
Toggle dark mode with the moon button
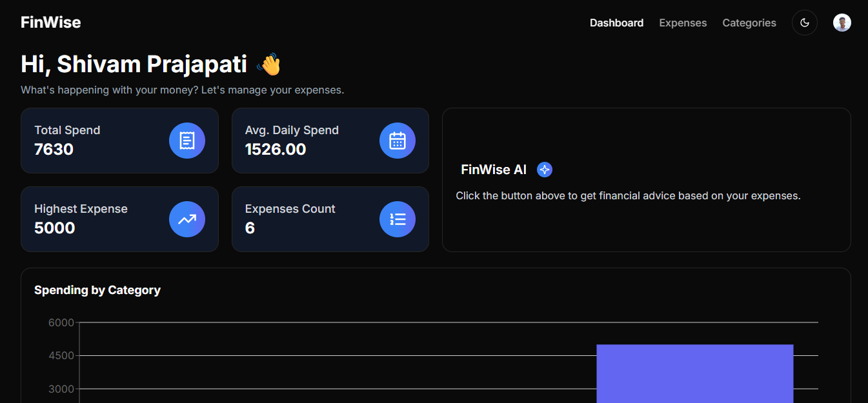(x=805, y=23)
